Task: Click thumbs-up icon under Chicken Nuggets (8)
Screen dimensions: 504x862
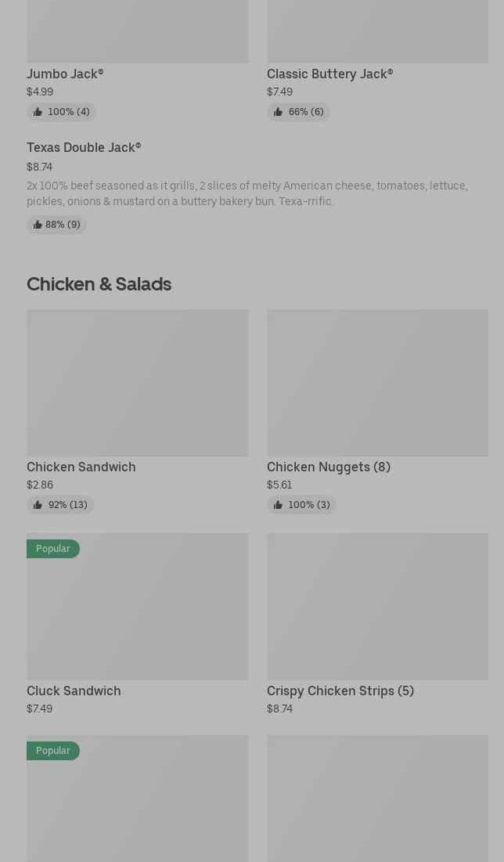Action: pyautogui.click(x=278, y=505)
